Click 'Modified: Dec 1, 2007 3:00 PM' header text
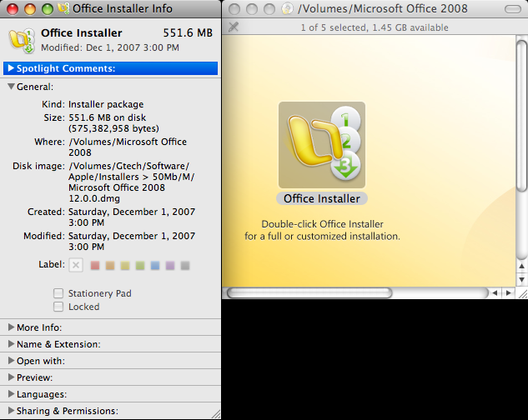This screenshot has width=528, height=420. [110, 47]
